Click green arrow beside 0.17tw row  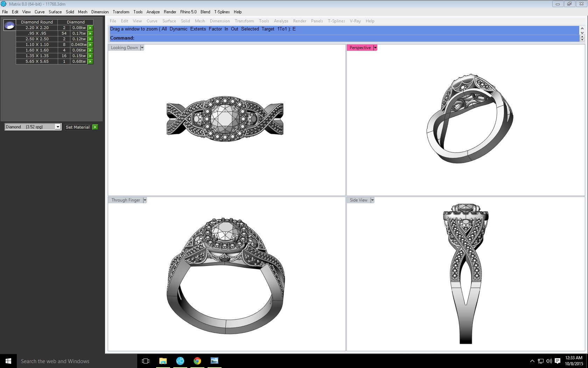click(x=90, y=33)
